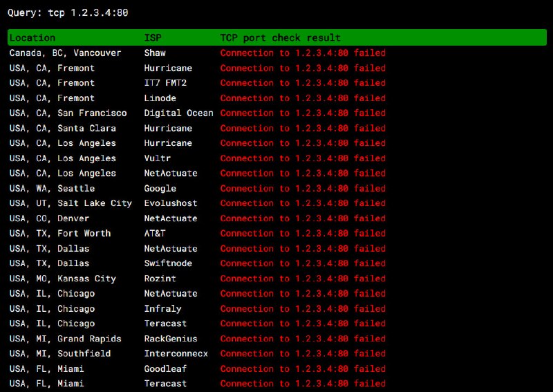
Task: Click the Canada, BC, Vancouver location
Action: [x=65, y=53]
